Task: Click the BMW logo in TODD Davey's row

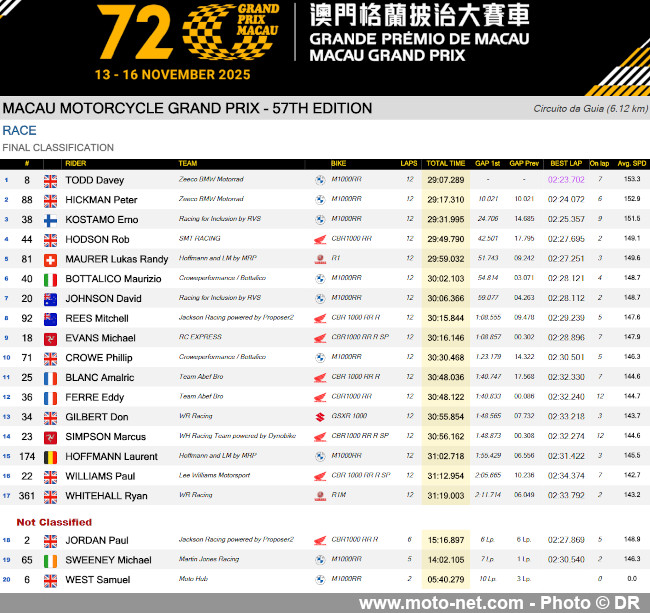Action: (320, 180)
